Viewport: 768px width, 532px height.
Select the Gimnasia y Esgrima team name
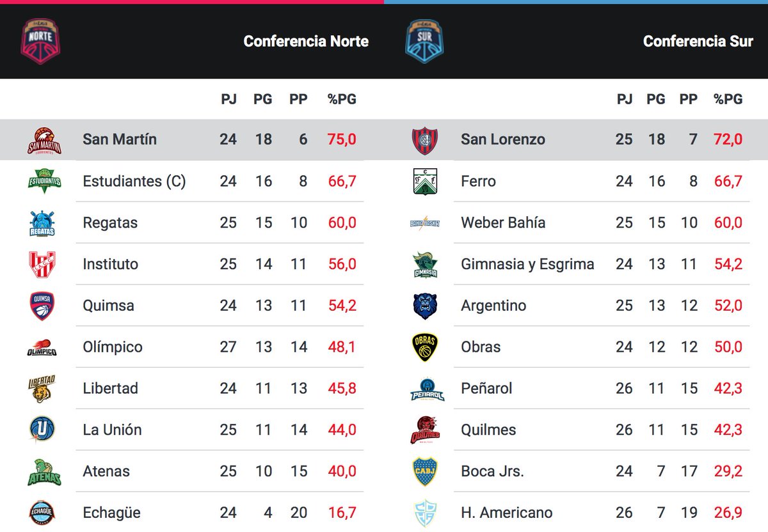[x=527, y=264]
